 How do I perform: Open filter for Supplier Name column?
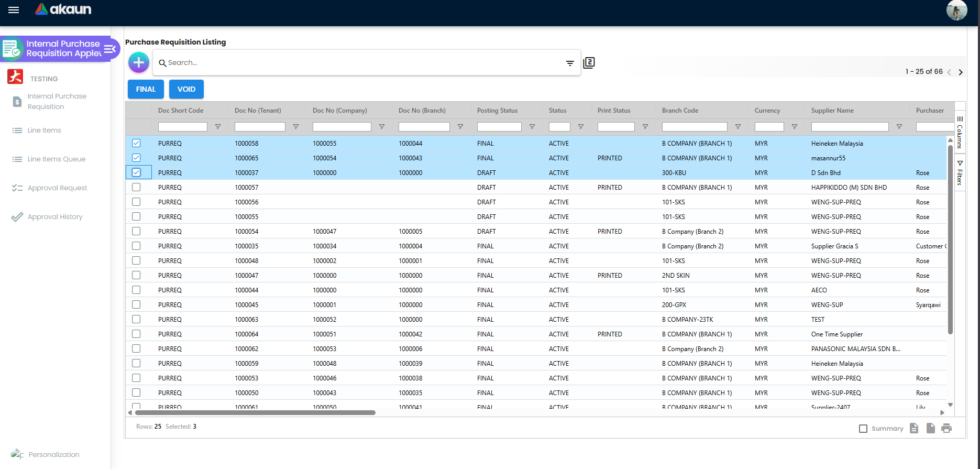point(899,127)
